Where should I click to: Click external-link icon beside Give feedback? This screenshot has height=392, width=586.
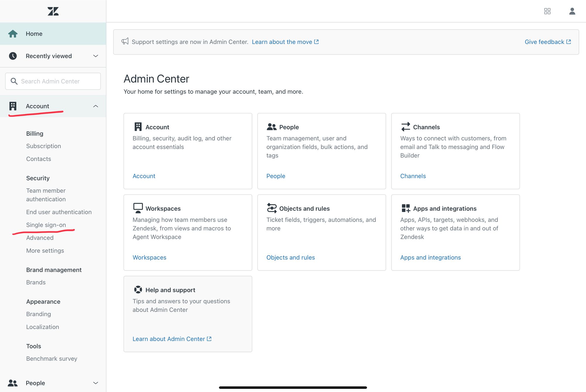coord(569,42)
